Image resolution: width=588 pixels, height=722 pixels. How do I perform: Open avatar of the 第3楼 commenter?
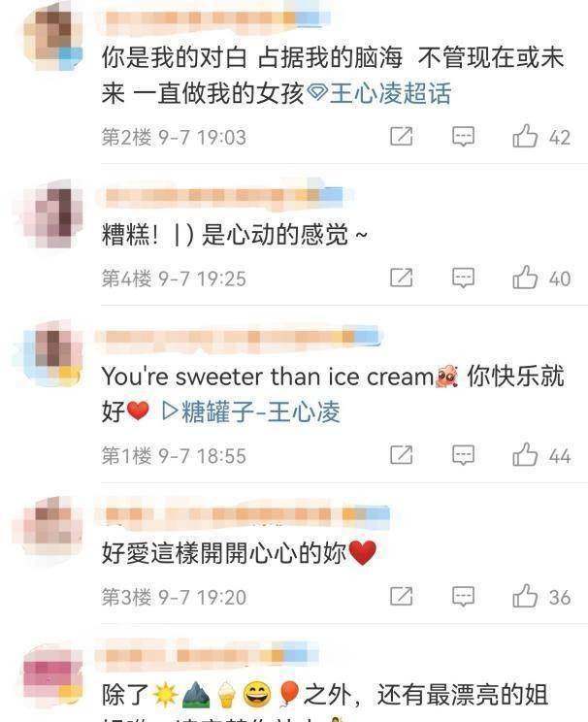point(52,526)
